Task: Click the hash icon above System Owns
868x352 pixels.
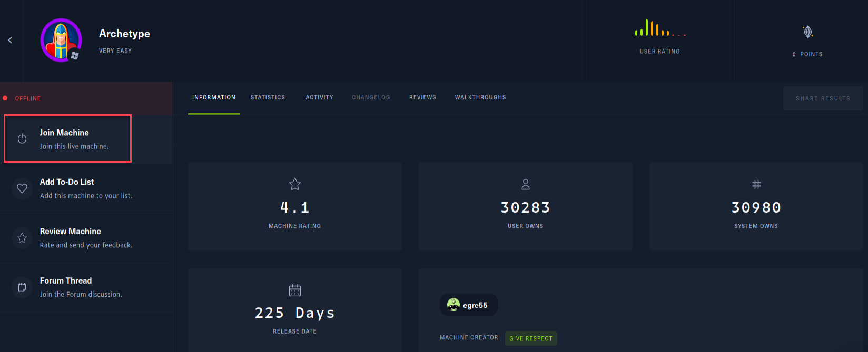Action: tap(756, 184)
